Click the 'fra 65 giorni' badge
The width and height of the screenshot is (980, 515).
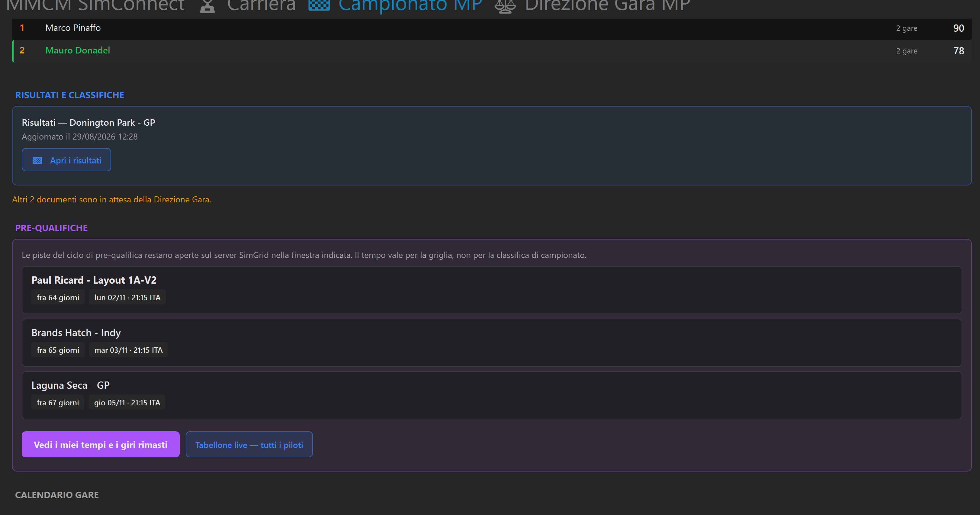(x=58, y=350)
